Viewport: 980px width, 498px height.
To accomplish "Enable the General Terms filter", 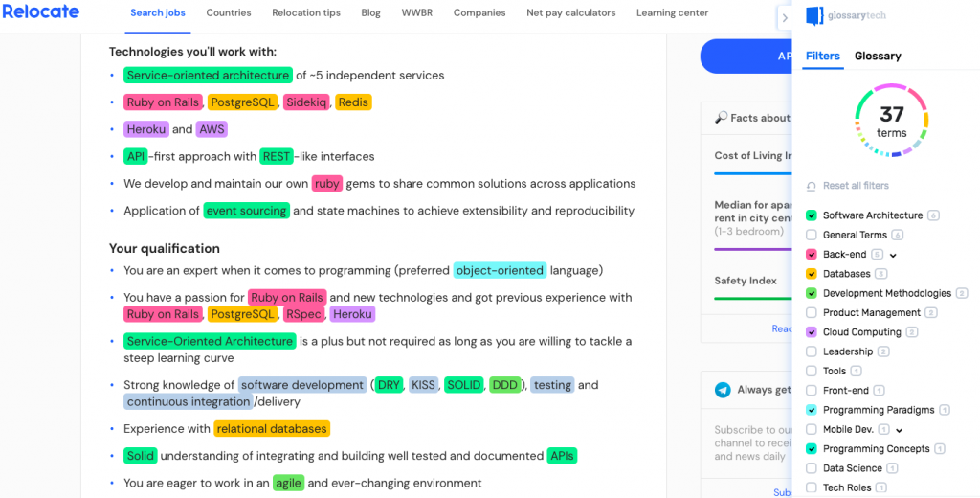I will [x=812, y=236].
